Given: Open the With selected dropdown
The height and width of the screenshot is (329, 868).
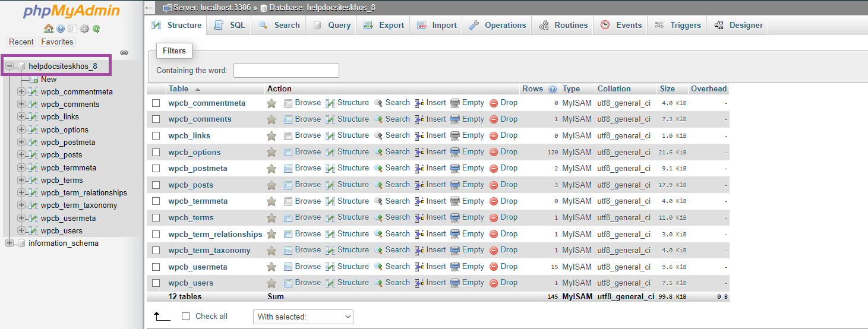Looking at the screenshot, I should 303,317.
